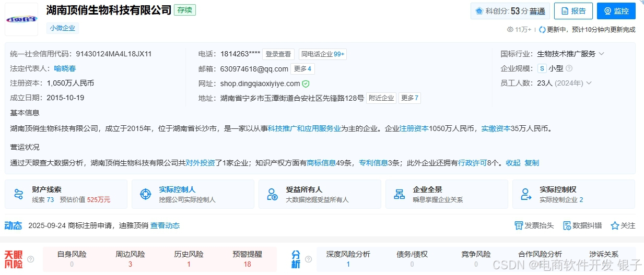Click credit code 91430124MA4L18JX11
Screen dimensions: 644x275
coord(114,54)
